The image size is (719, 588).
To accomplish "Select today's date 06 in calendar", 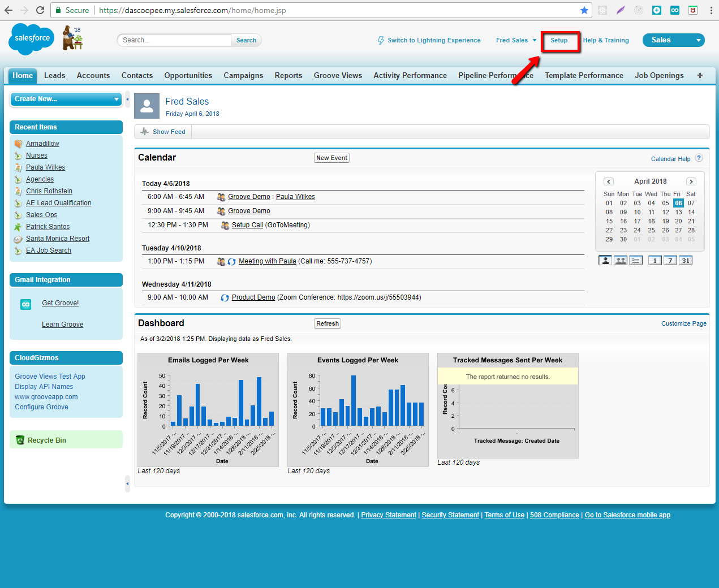I will tap(678, 203).
